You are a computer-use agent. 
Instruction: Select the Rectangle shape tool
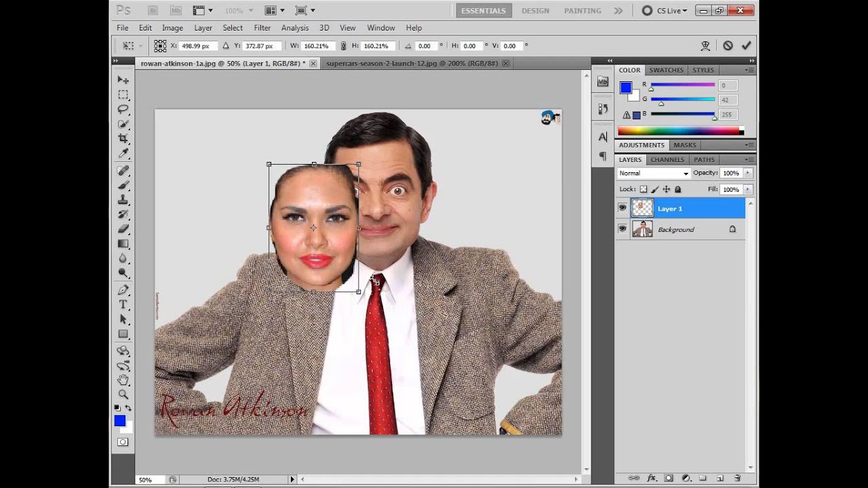tap(123, 334)
